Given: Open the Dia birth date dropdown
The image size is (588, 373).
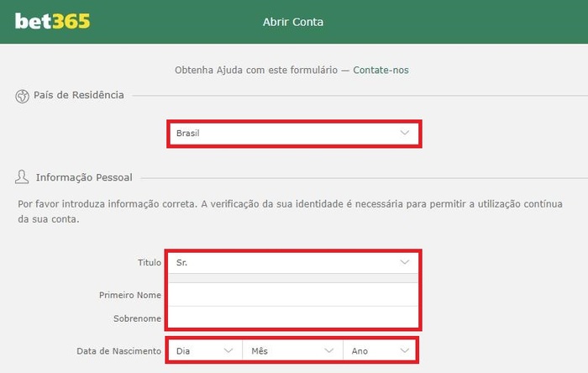Looking at the screenshot, I should click(x=205, y=351).
